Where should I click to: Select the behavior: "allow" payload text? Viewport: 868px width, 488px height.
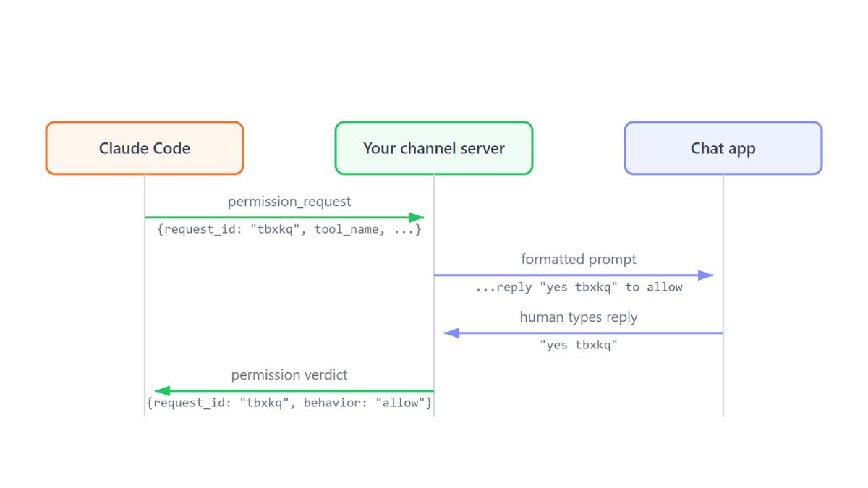tap(289, 403)
